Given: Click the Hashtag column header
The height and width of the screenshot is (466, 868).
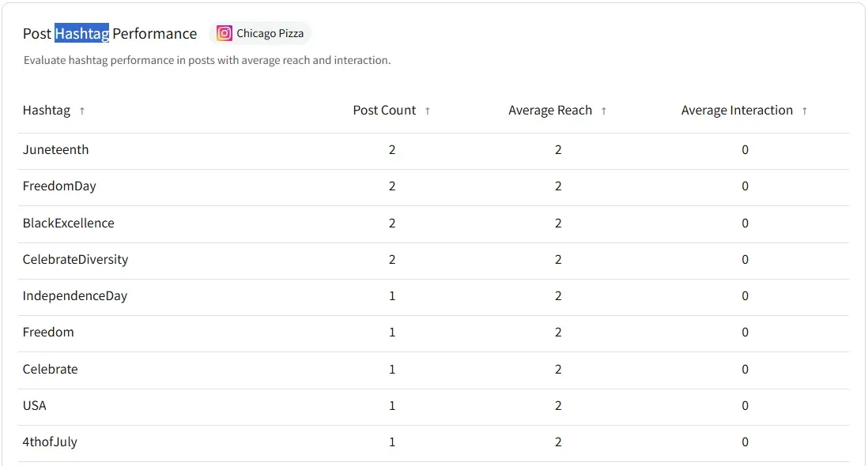Looking at the screenshot, I should [47, 111].
